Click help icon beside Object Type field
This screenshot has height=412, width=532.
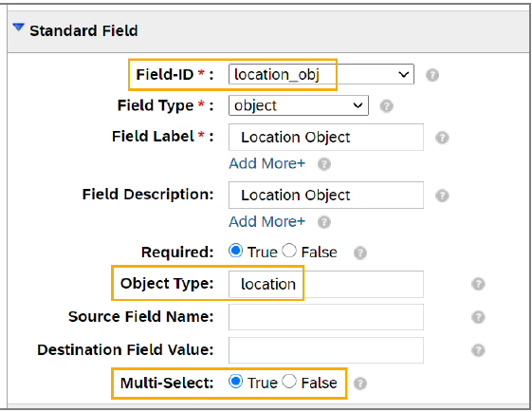click(478, 284)
